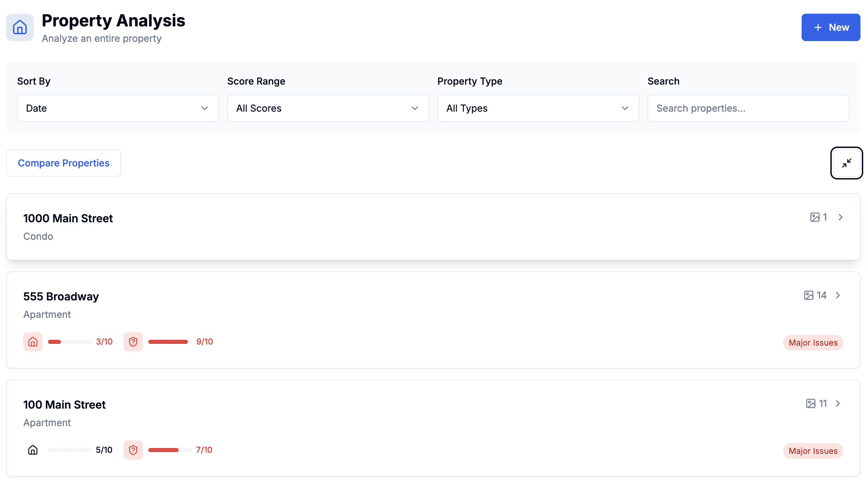Click image count icon on 100 Main Street
The image size is (868, 485).
point(810,403)
